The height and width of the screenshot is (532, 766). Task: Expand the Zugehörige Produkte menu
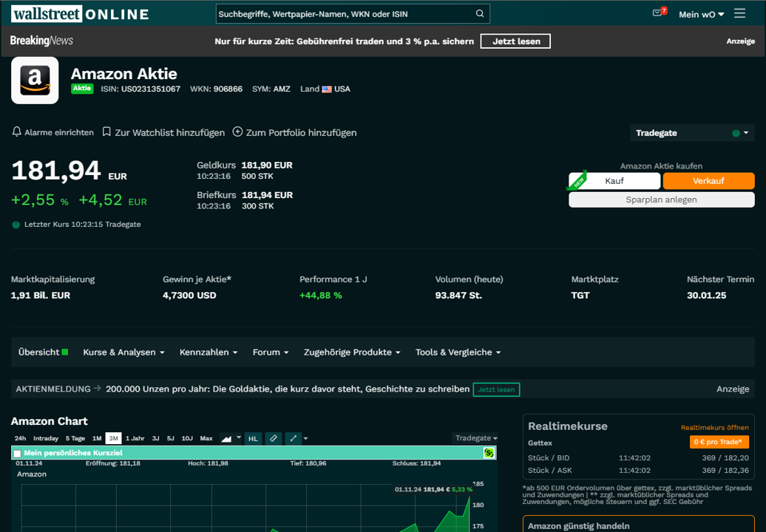tap(352, 352)
